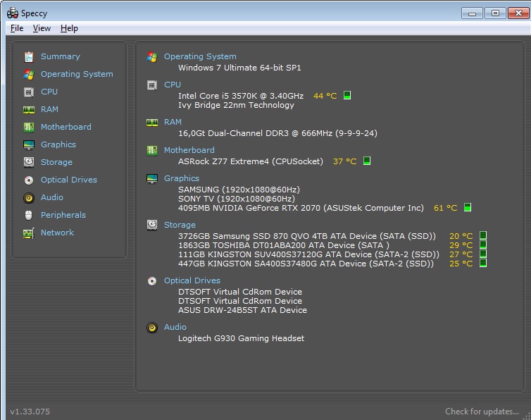Screen dimensions: 531x420
Task: Click the green GPU temperature indicator at 61 °C
Action: point(468,207)
